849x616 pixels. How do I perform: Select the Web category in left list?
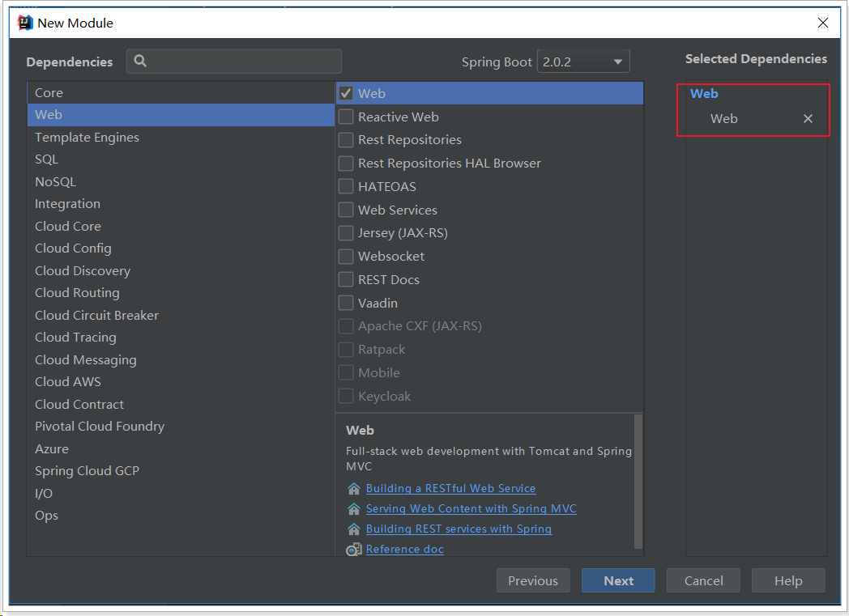click(181, 115)
